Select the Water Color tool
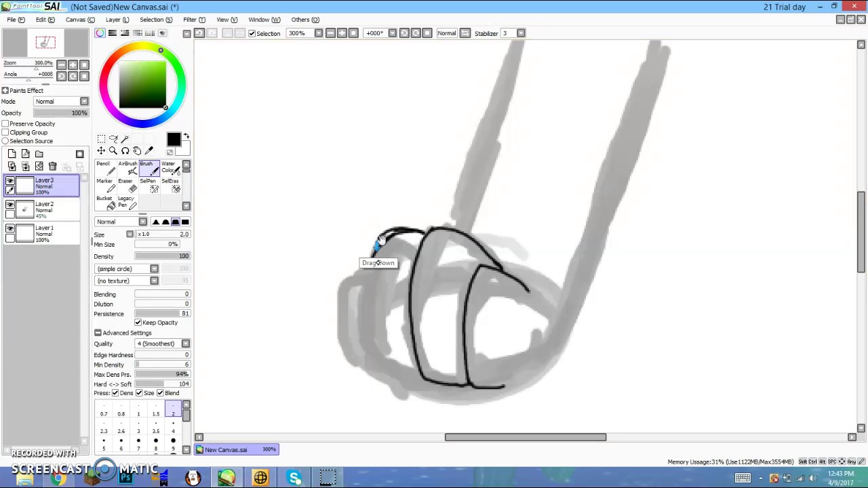The width and height of the screenshot is (868, 488). point(172,169)
